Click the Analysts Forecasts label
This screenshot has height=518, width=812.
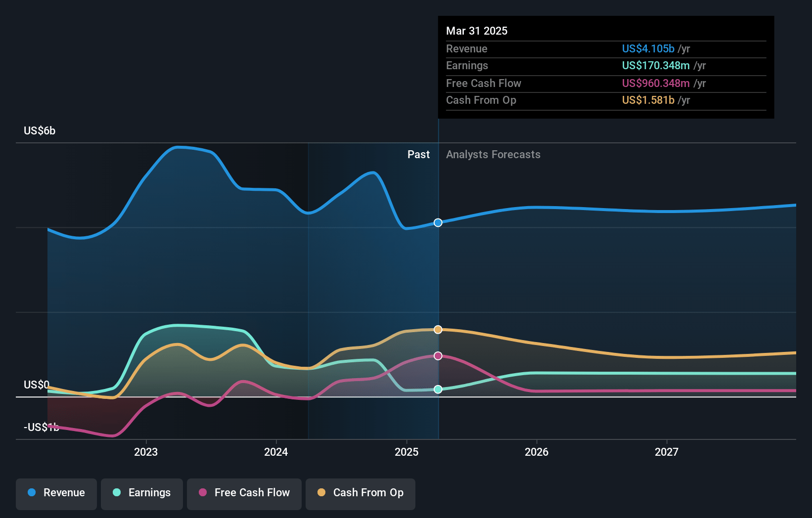tap(493, 154)
